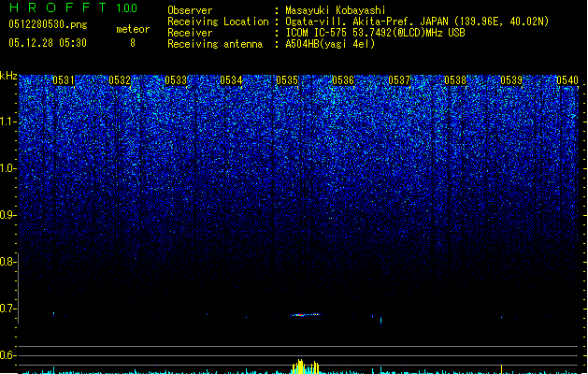Click the 0540 time marker
Image resolution: width=588 pixels, height=374 pixels.
[x=567, y=80]
